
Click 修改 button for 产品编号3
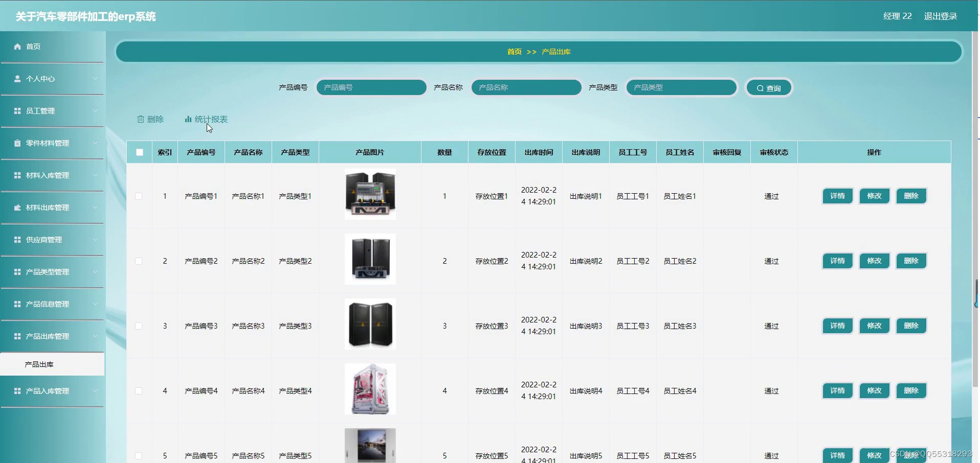874,326
